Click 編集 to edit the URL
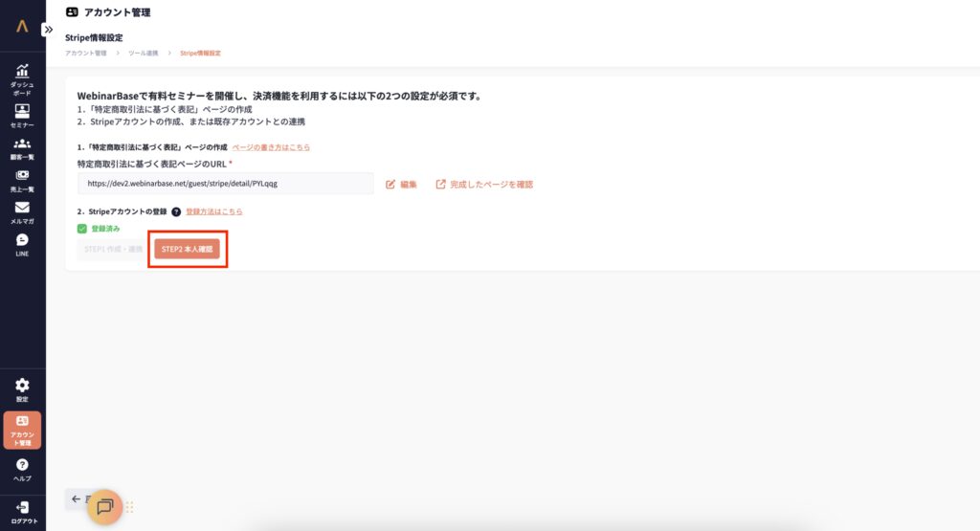The height and width of the screenshot is (531, 980). (x=402, y=184)
